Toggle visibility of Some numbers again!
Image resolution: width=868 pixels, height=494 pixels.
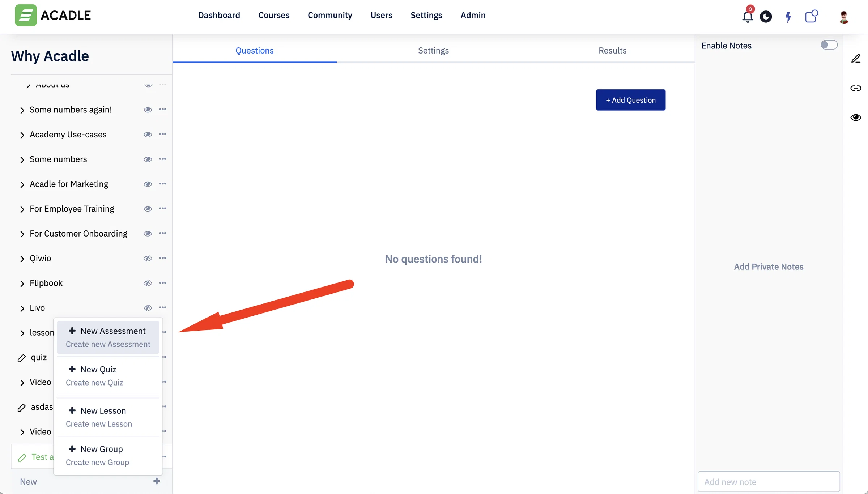pyautogui.click(x=148, y=110)
